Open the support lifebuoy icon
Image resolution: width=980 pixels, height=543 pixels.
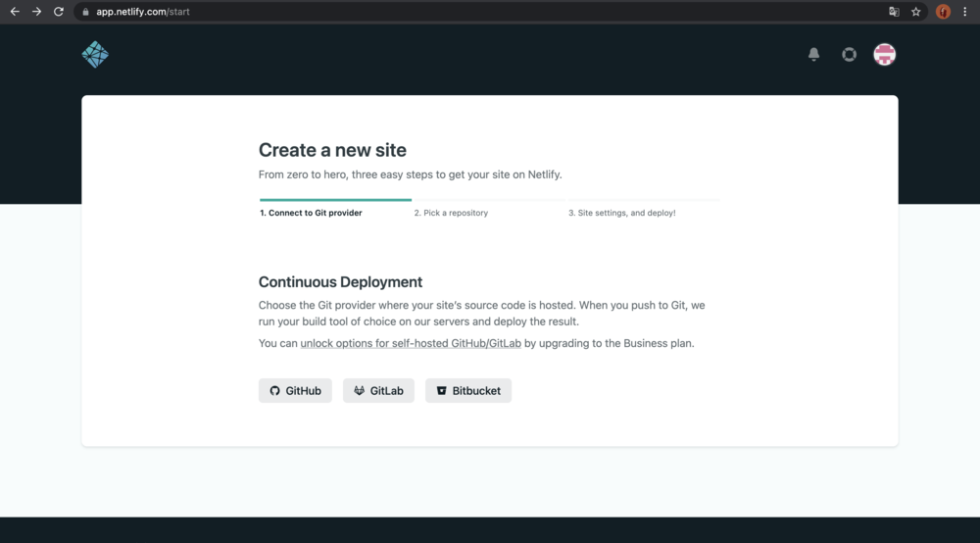point(849,55)
